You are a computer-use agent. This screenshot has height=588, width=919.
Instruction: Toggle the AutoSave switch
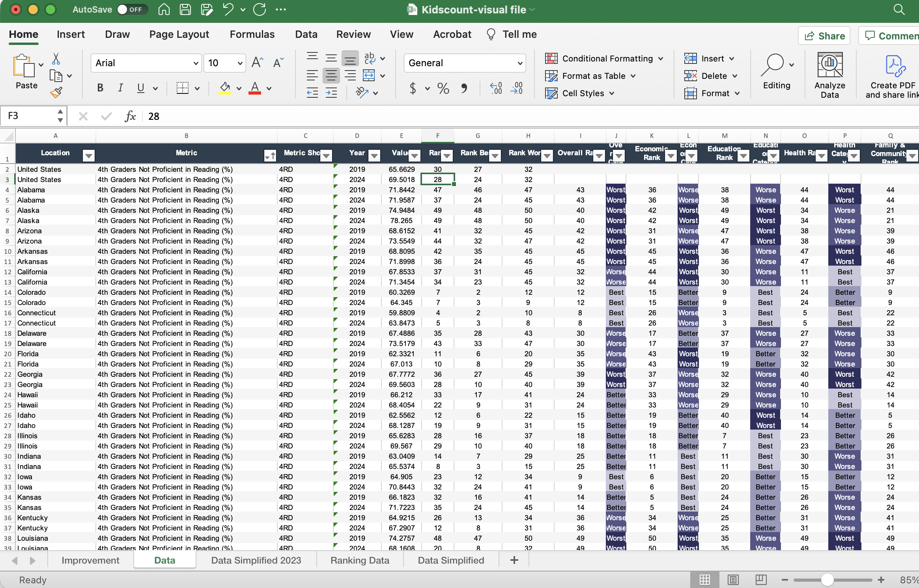point(132,9)
